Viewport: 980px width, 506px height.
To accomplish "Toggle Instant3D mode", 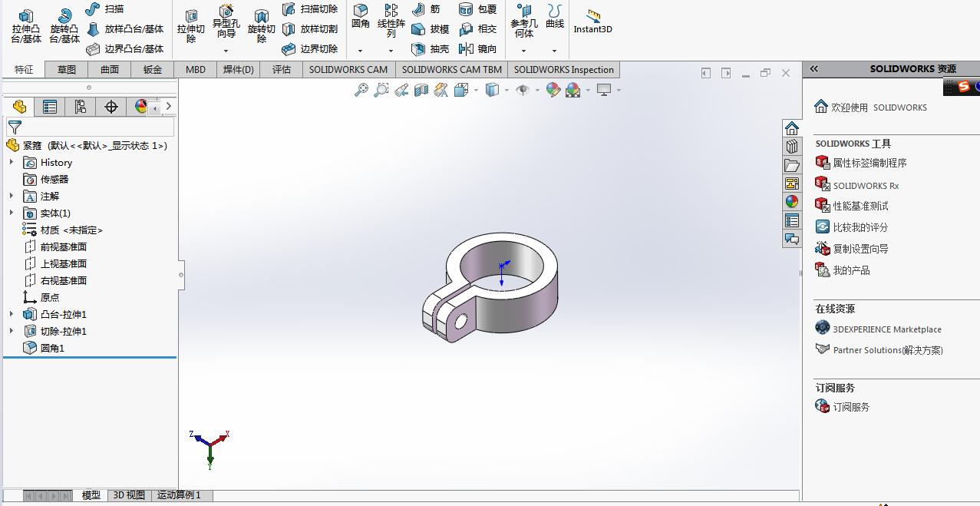I will click(x=592, y=21).
